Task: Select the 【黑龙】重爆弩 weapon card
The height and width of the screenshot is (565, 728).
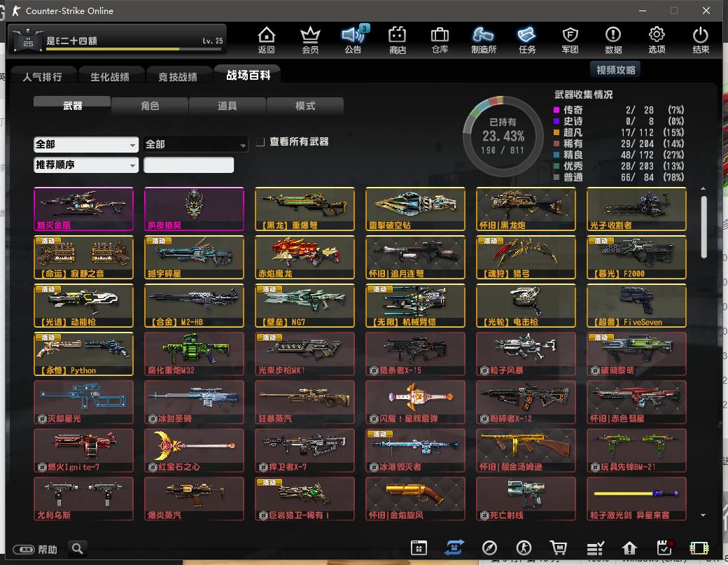Action: [304, 209]
